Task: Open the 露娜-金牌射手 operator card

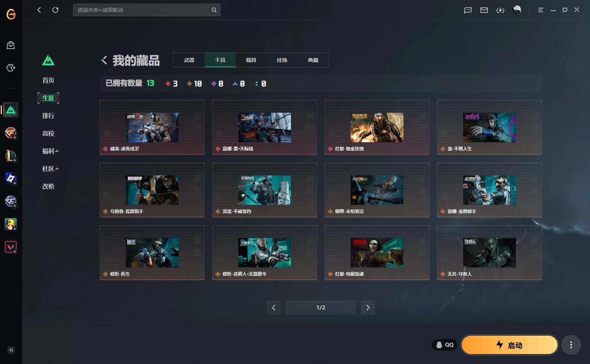Action: pos(489,190)
